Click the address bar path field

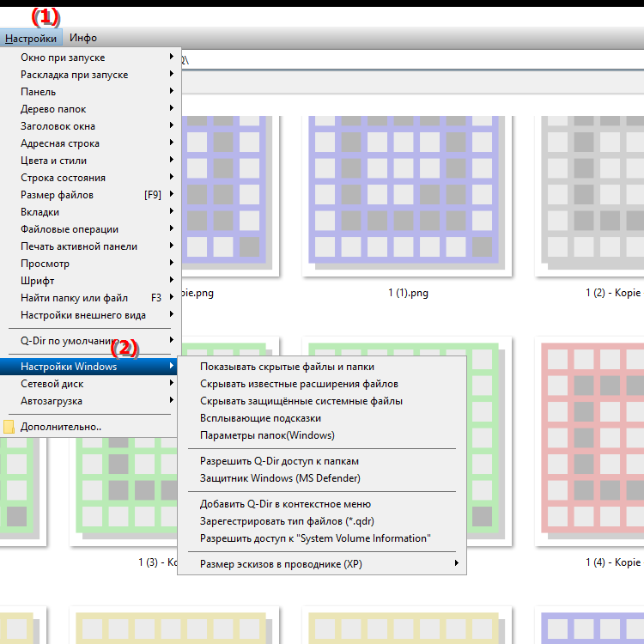(x=412, y=60)
